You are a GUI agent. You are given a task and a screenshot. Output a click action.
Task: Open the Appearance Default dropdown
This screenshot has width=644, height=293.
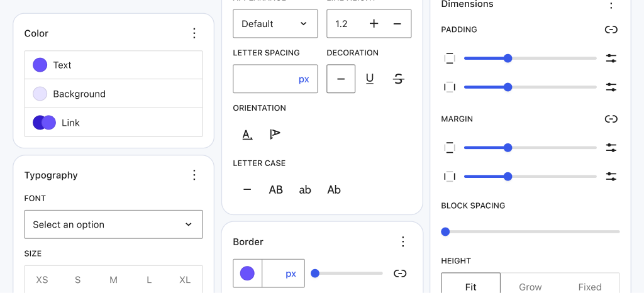click(x=275, y=24)
